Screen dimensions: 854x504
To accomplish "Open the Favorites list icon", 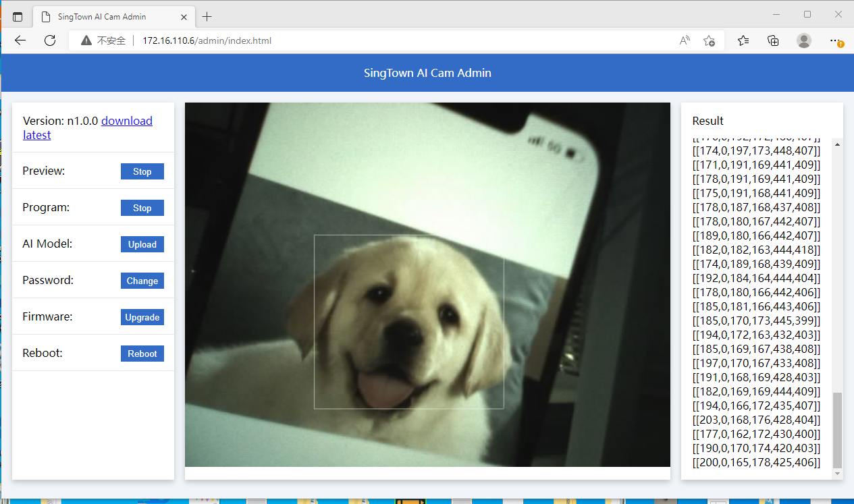I will tap(743, 40).
